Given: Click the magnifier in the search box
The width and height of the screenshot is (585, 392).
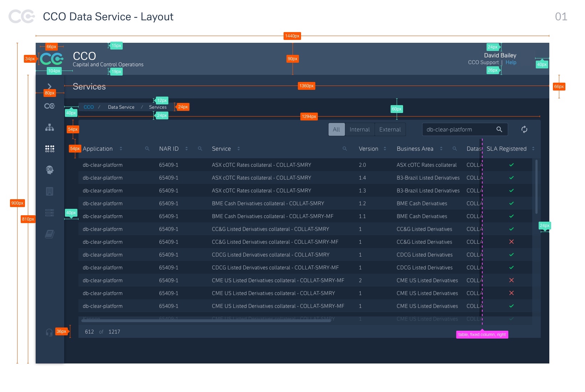Looking at the screenshot, I should click(x=499, y=129).
